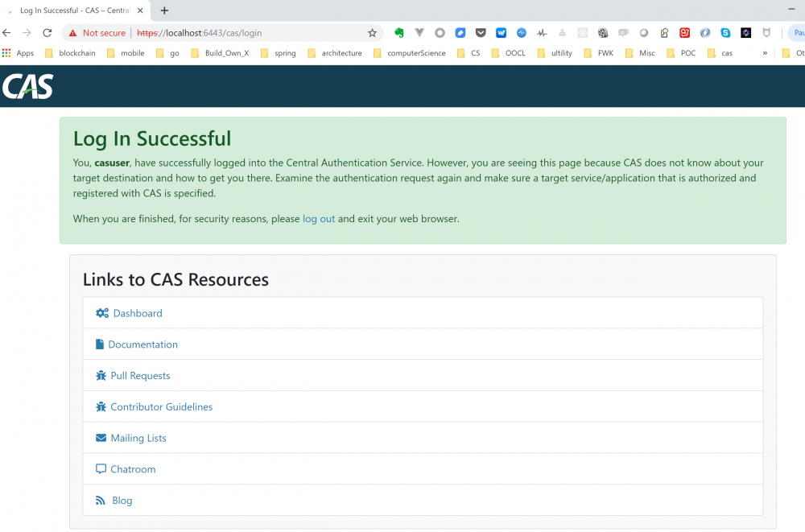
Task: Click the waveform pulse extension icon
Action: click(542, 33)
